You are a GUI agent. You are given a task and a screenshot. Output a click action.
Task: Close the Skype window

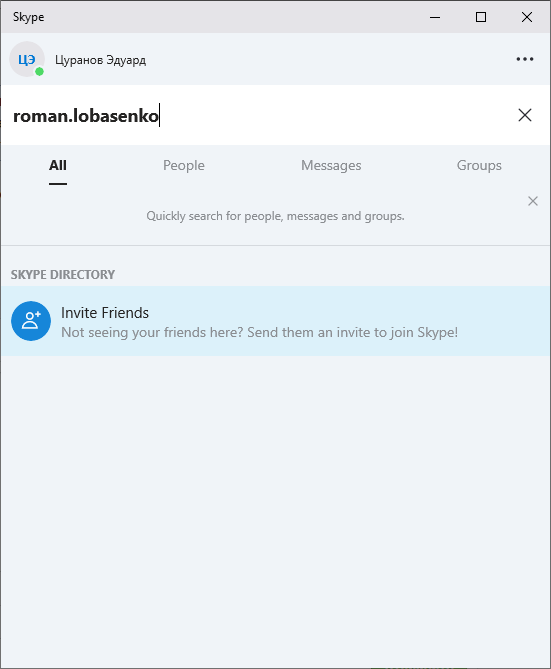pos(527,17)
